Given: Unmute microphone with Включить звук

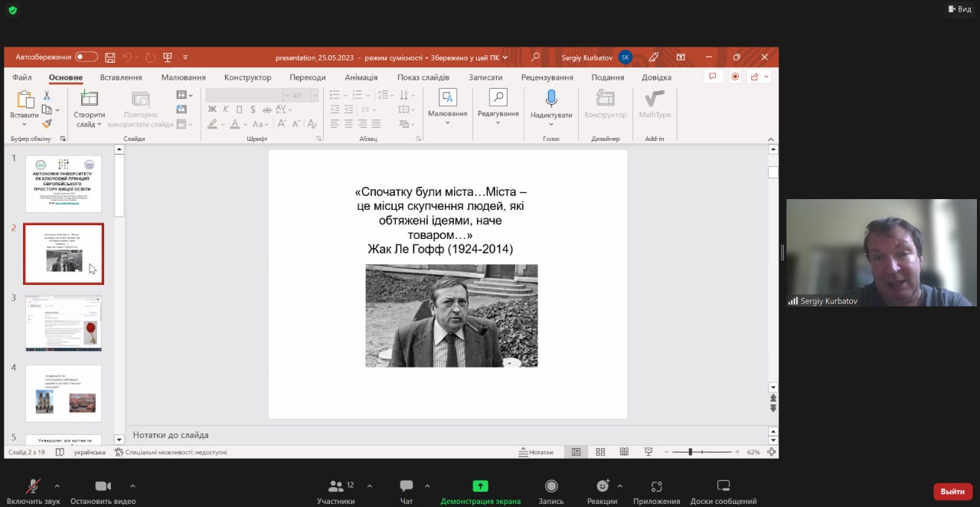Looking at the screenshot, I should point(33,486).
